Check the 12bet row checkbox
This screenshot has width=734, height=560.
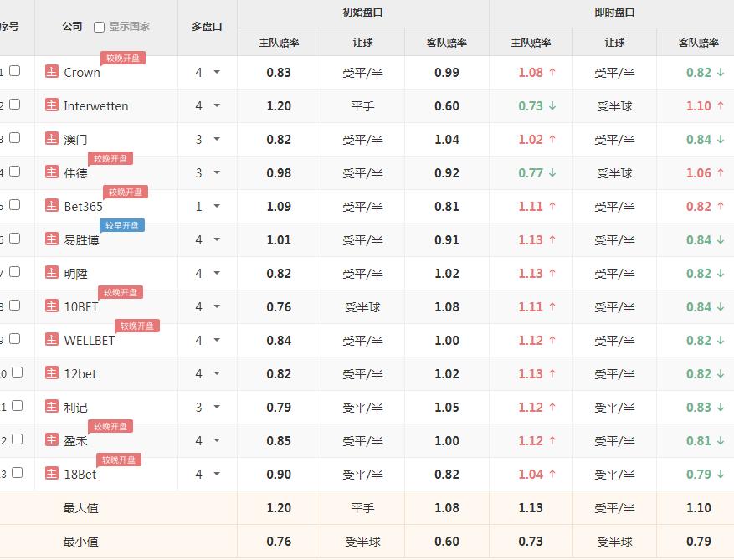(18, 372)
